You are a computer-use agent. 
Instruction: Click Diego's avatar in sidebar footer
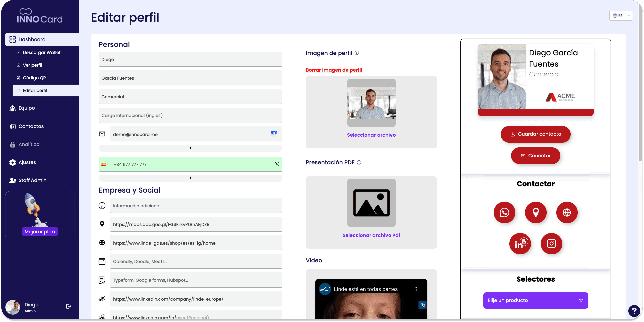pos(13,307)
